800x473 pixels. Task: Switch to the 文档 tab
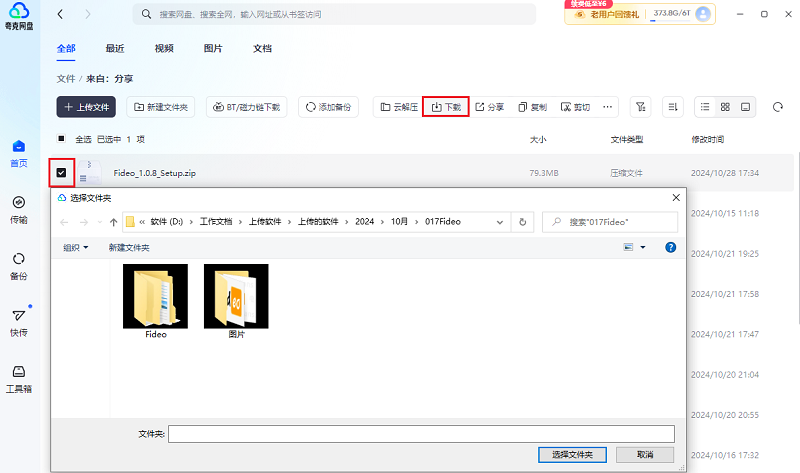click(262, 48)
